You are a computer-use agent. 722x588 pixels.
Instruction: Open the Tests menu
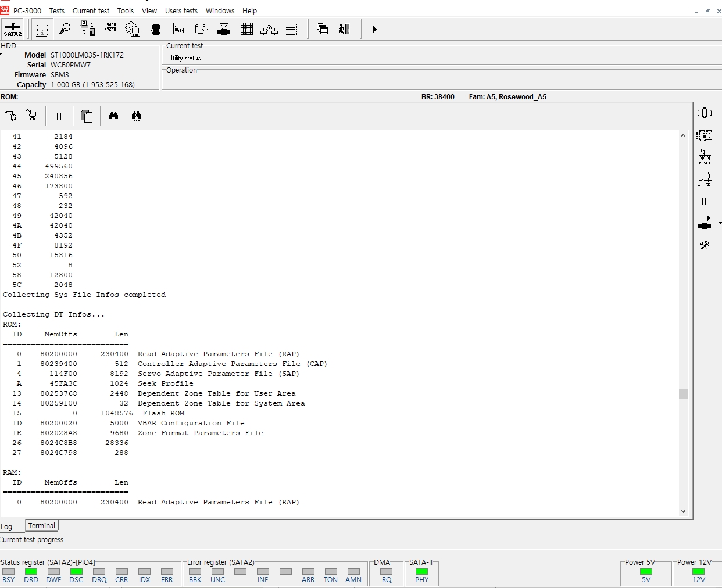pyautogui.click(x=57, y=10)
